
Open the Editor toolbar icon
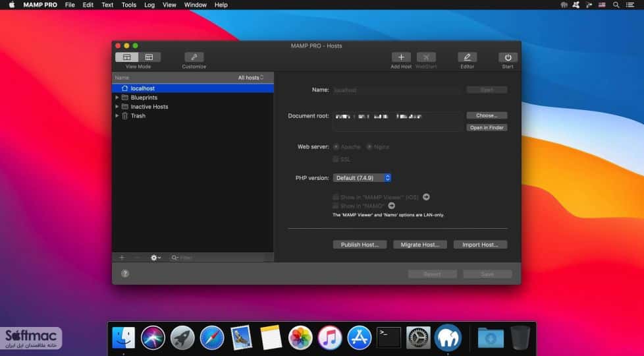468,57
